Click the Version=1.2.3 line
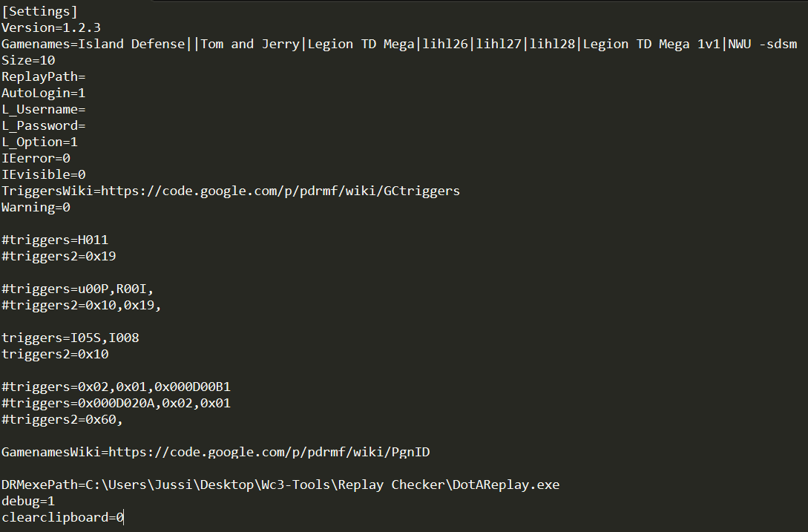The image size is (808, 532). (x=50, y=27)
